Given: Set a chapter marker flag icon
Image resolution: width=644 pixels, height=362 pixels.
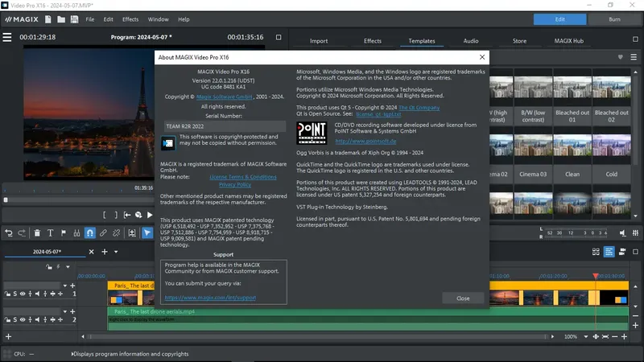Looking at the screenshot, I should click(64, 233).
